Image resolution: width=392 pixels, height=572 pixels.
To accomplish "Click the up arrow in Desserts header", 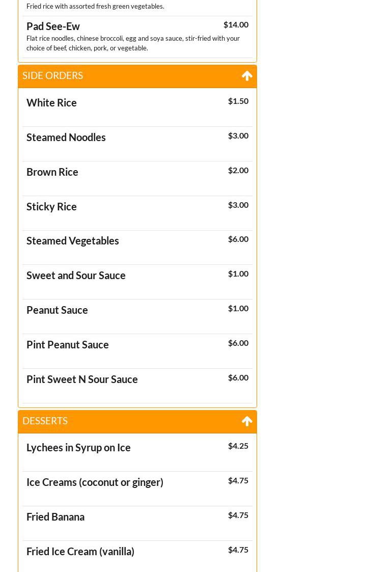I will coord(247,421).
